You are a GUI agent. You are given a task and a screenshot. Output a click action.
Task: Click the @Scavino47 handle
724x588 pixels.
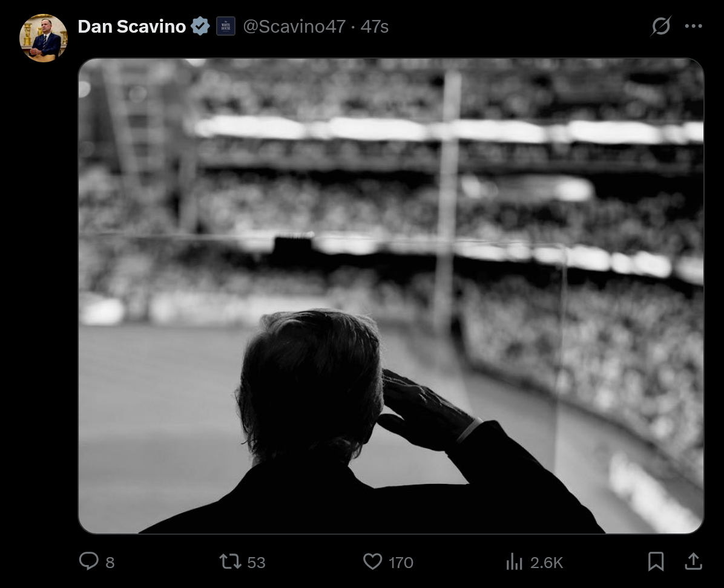294,27
